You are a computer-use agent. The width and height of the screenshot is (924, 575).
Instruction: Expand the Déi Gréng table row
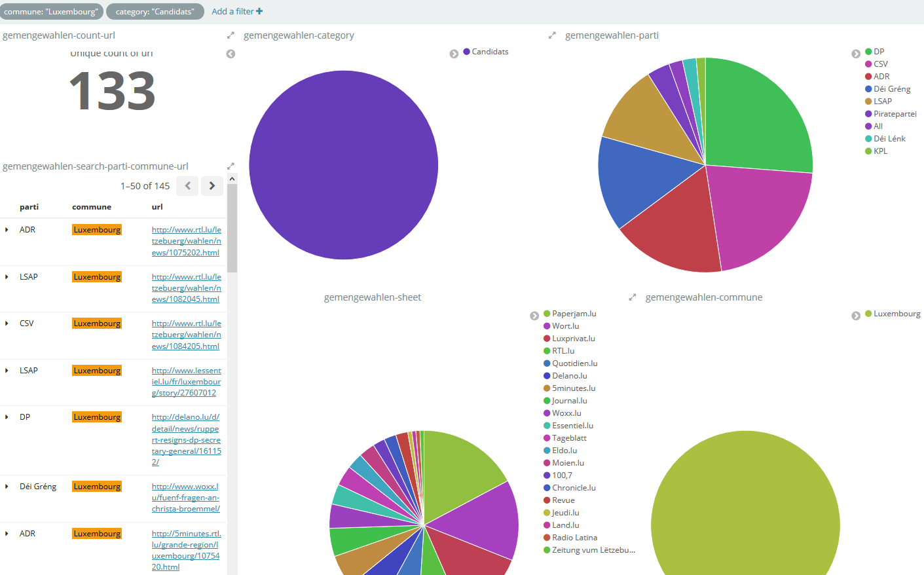coord(7,487)
